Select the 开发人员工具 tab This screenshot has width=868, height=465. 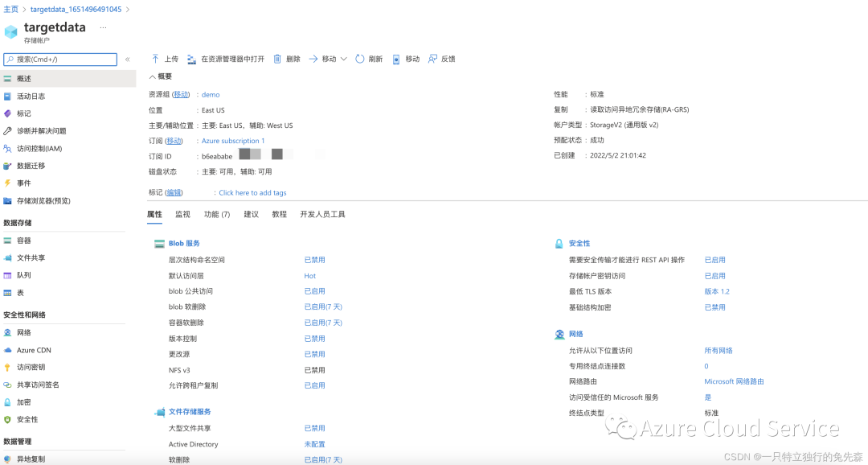[323, 215]
